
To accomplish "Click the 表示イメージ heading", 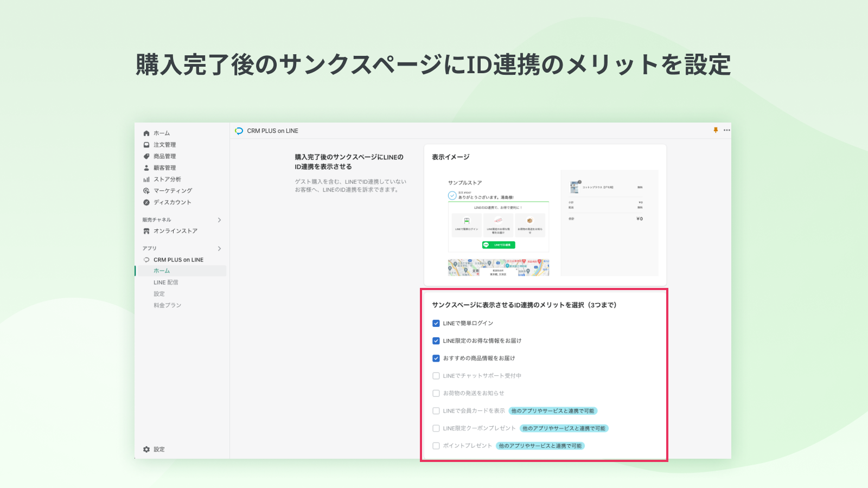I will pyautogui.click(x=451, y=157).
